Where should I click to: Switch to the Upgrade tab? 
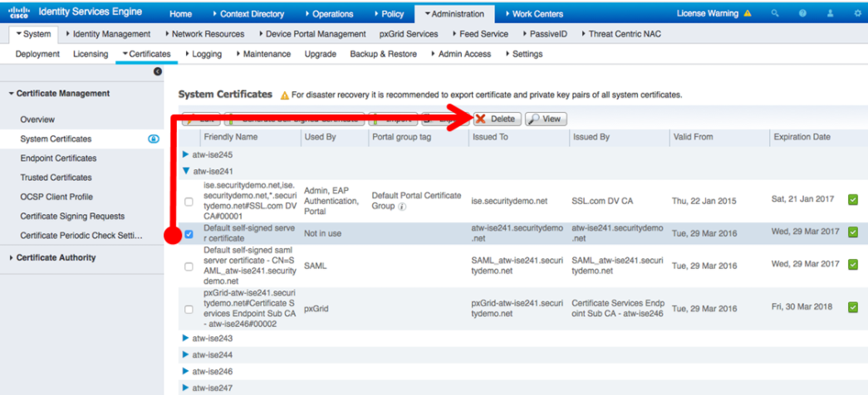321,54
